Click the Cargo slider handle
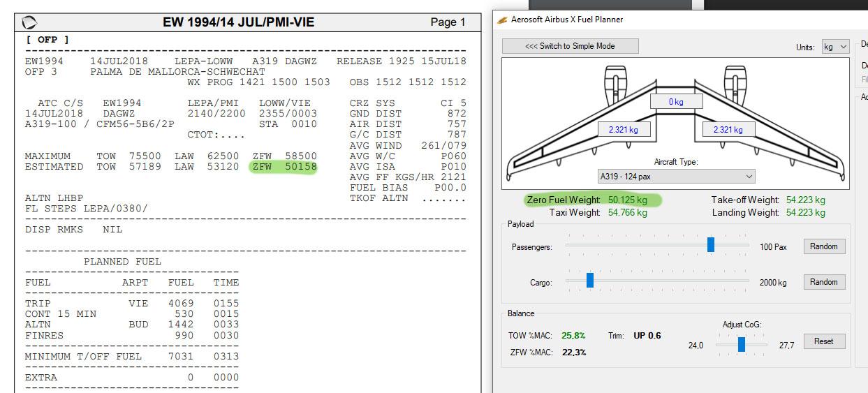Viewport: 868px width, 393px height. pyautogui.click(x=590, y=280)
